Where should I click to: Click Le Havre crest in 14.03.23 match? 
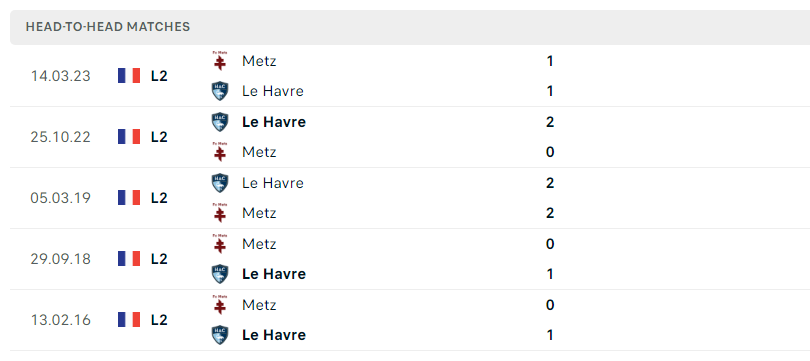pyautogui.click(x=220, y=91)
